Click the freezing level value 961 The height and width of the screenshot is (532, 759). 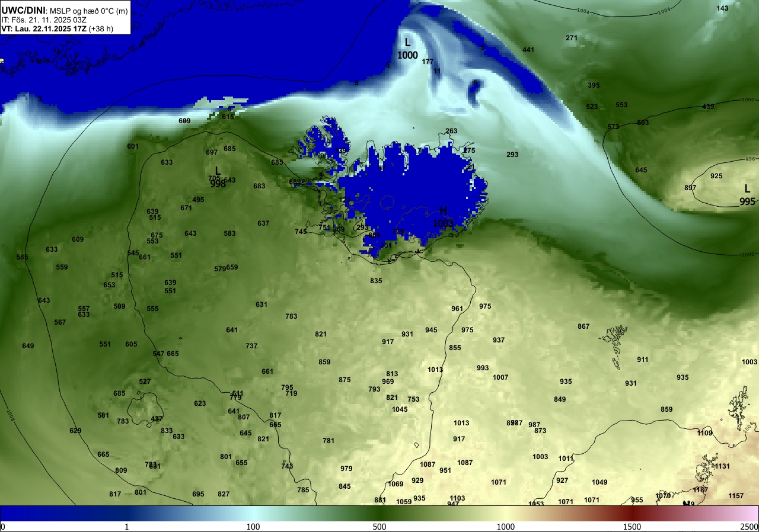457,309
